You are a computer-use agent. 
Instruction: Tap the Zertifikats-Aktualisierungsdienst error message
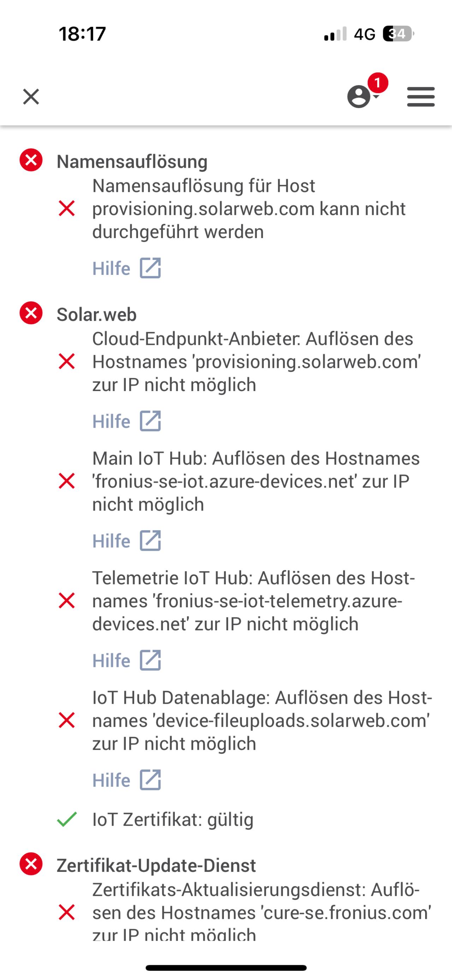click(261, 912)
